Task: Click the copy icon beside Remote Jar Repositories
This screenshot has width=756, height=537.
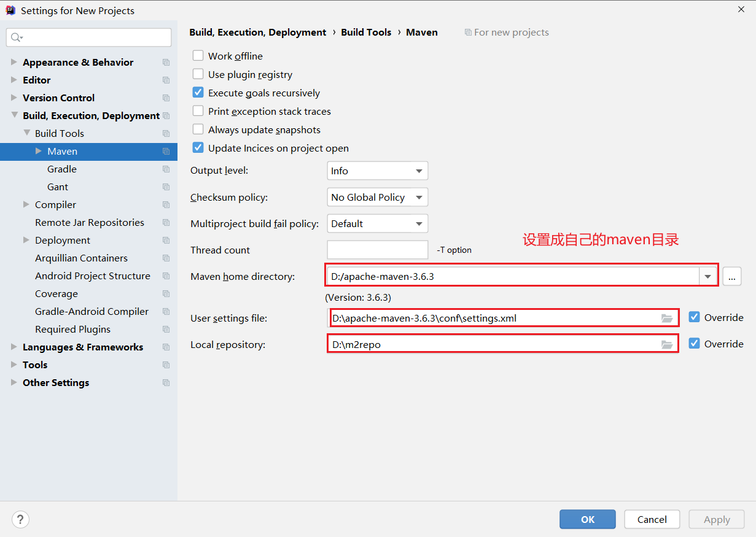Action: [x=166, y=222]
